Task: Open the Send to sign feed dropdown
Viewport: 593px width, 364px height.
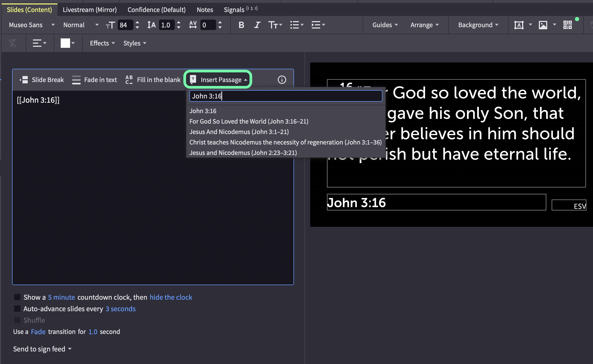Action: coord(42,349)
